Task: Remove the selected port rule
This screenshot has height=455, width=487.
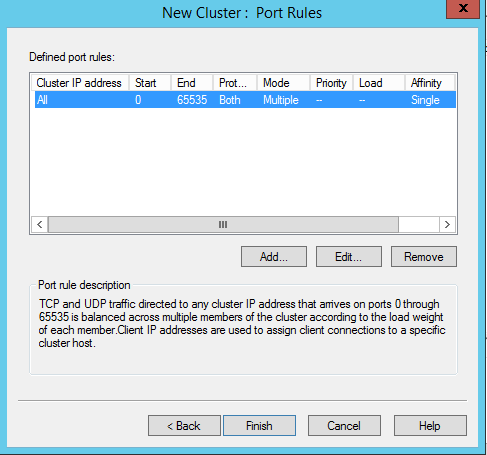Action: coord(424,257)
